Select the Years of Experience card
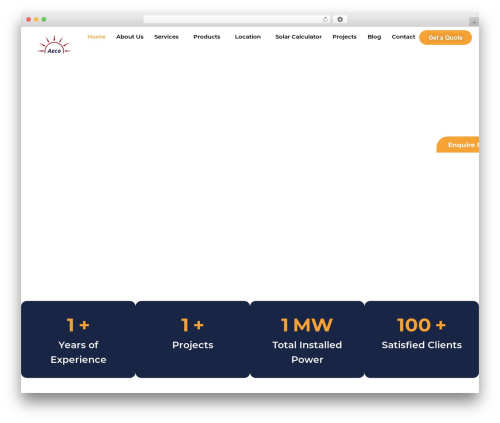 tap(78, 339)
